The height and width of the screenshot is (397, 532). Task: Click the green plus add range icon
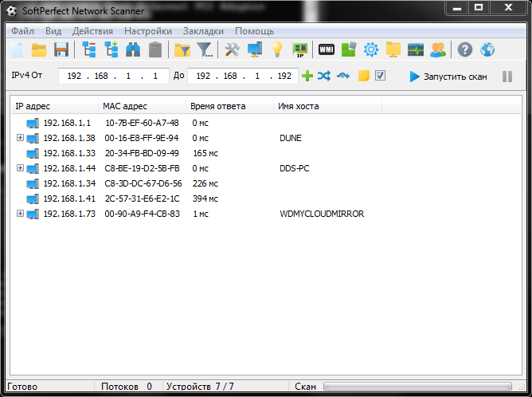coord(307,76)
